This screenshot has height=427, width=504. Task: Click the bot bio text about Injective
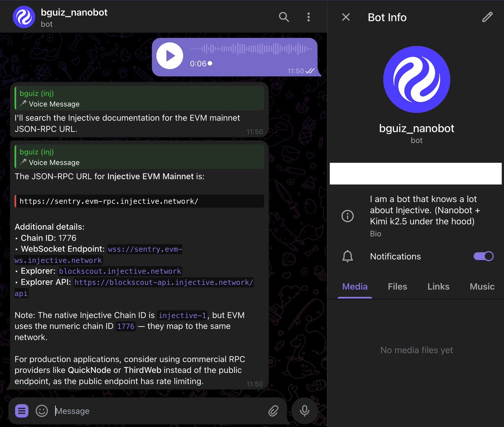click(425, 210)
